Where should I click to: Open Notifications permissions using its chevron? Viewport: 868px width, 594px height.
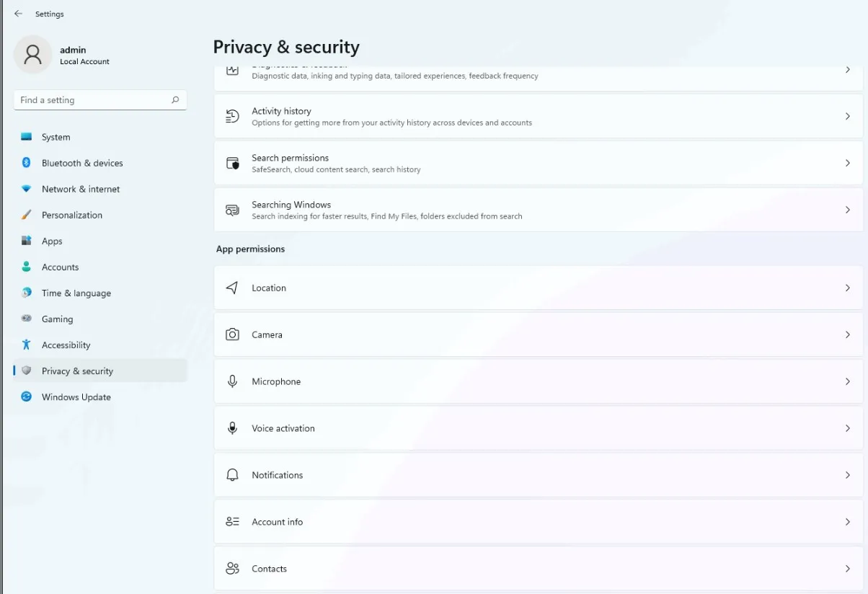(848, 475)
